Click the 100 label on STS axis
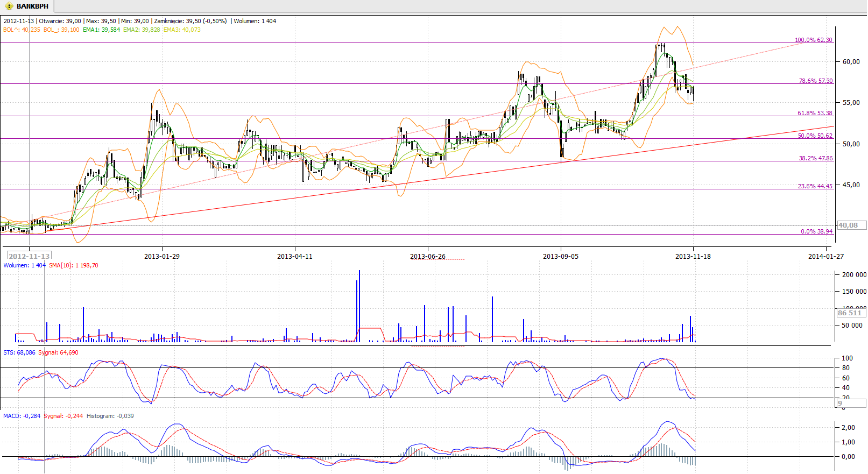 (x=847, y=358)
